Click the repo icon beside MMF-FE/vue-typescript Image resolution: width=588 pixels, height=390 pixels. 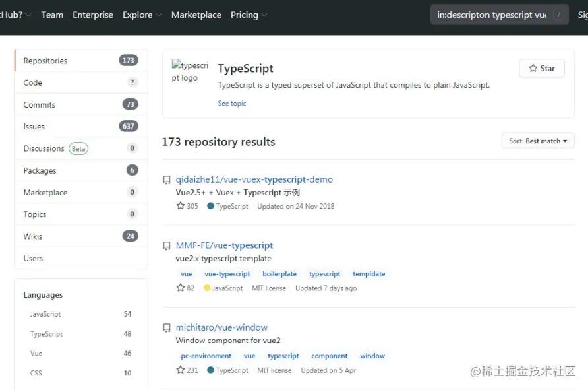[167, 246]
